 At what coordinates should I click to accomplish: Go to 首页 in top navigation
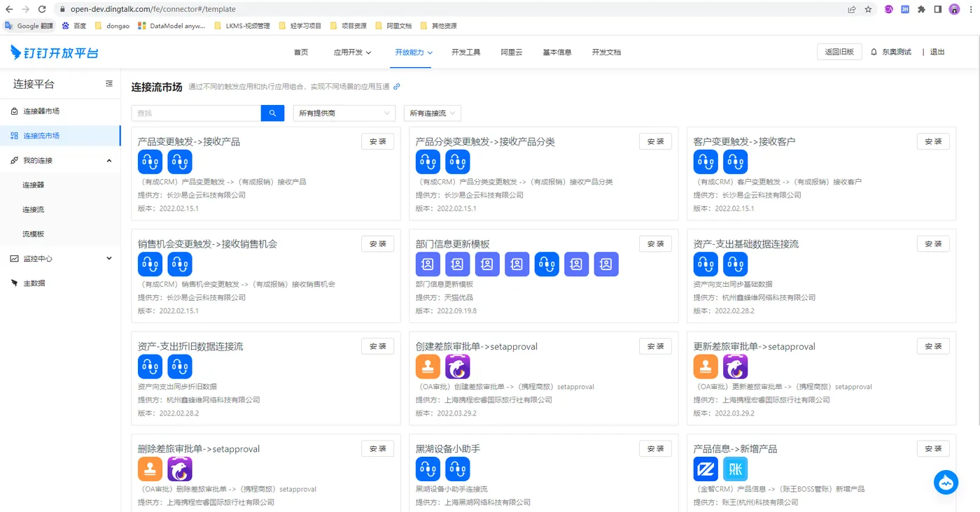tap(301, 52)
